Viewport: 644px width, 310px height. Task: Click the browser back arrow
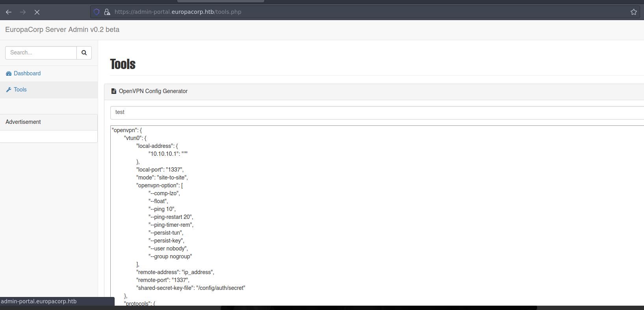(9, 12)
